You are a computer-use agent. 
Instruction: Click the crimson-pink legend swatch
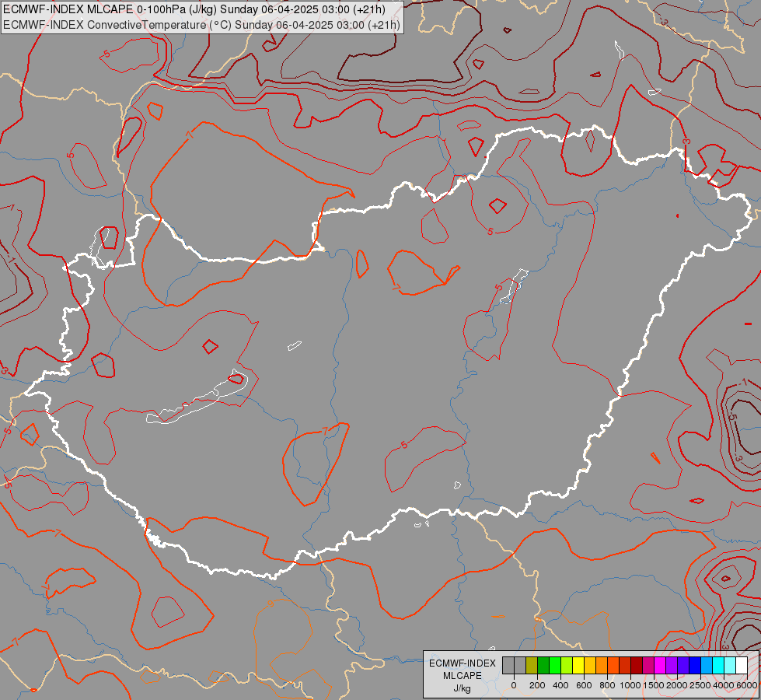(x=648, y=666)
